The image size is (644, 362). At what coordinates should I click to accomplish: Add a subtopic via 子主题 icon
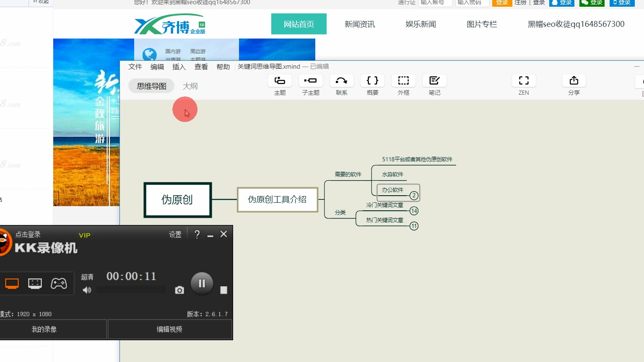(311, 80)
